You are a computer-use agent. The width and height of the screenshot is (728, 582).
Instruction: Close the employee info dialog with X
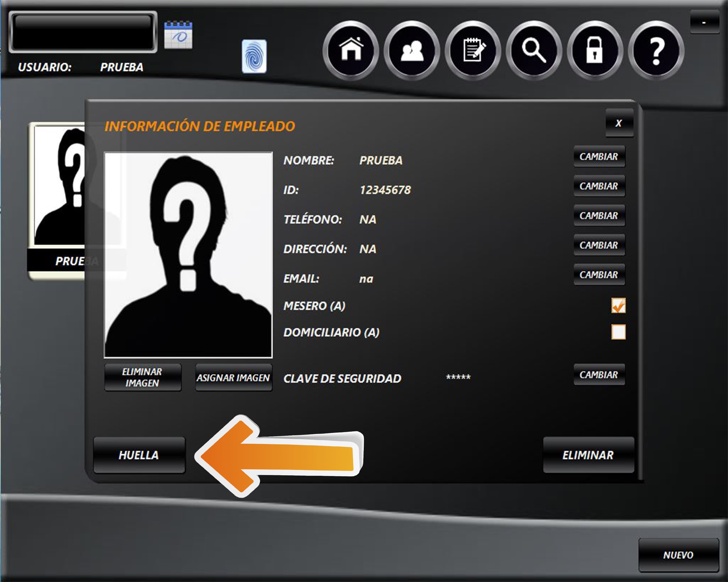tap(619, 123)
